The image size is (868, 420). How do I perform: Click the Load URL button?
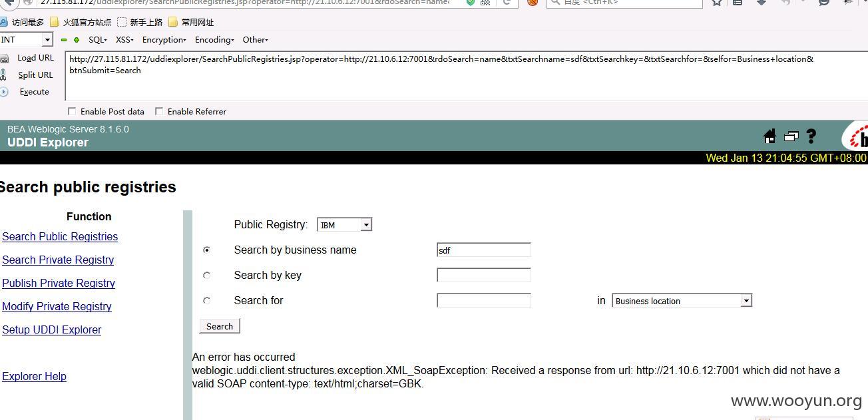35,58
